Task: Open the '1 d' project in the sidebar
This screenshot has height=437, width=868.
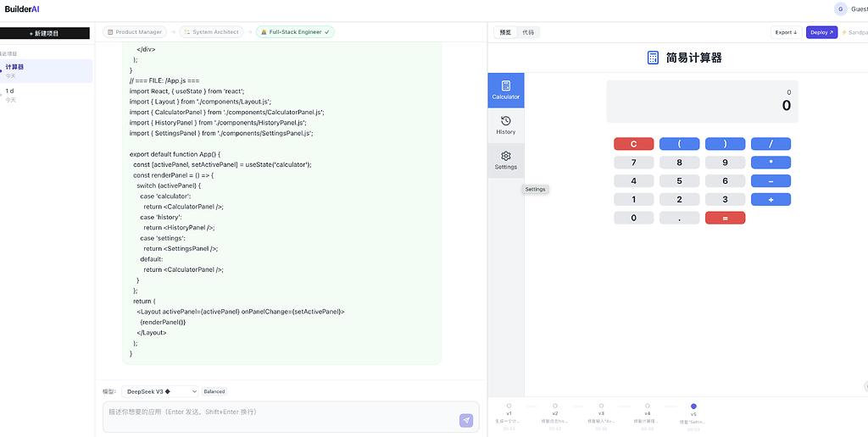Action: point(47,95)
